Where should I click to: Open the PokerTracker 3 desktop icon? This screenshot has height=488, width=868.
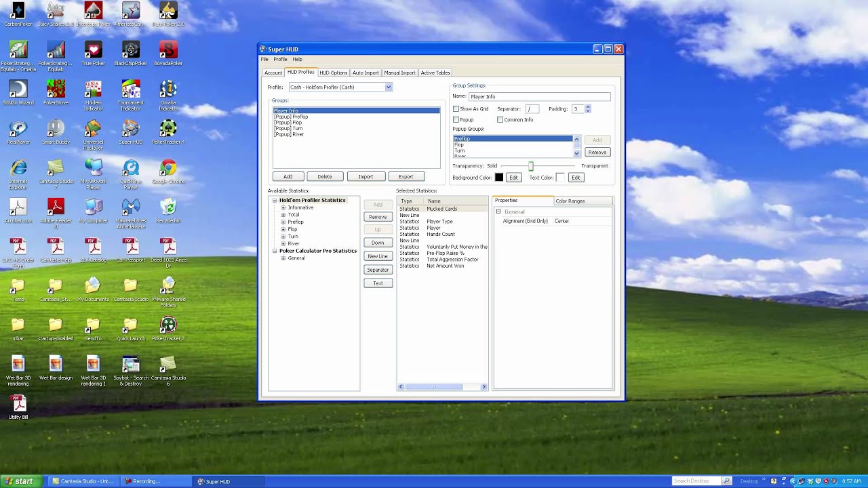coord(168,329)
